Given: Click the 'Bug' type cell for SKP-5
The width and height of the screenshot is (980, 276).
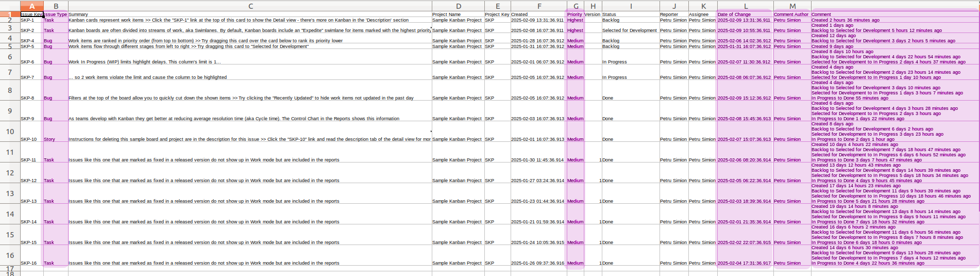Looking at the screenshot, I should point(56,46).
